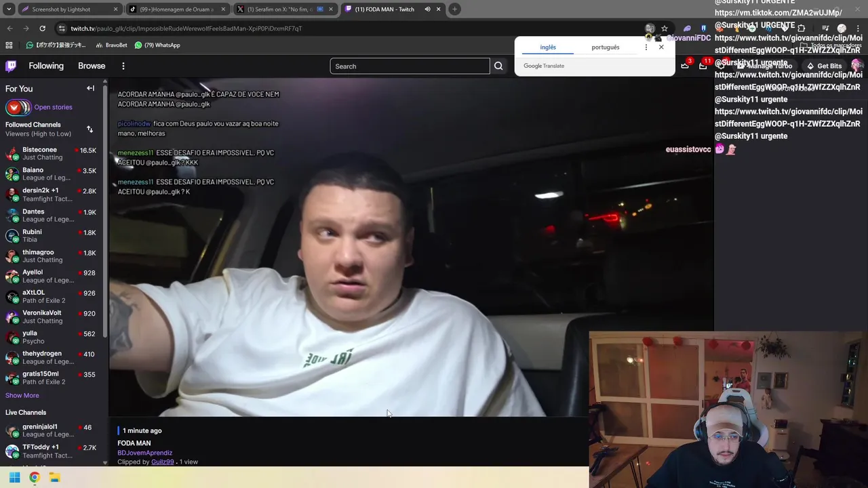
Task: Open thimagroo channel in sidebar
Action: coord(51,256)
